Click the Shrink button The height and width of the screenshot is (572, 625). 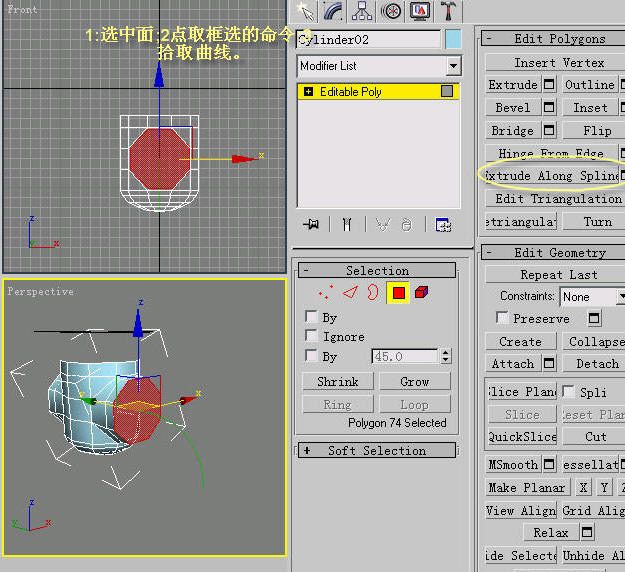pos(338,381)
